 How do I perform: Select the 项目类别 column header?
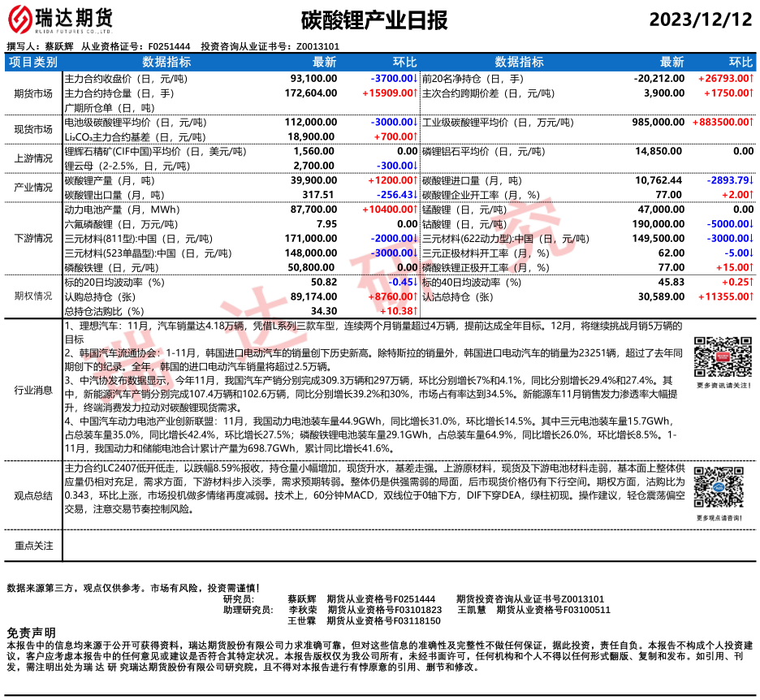point(33,62)
